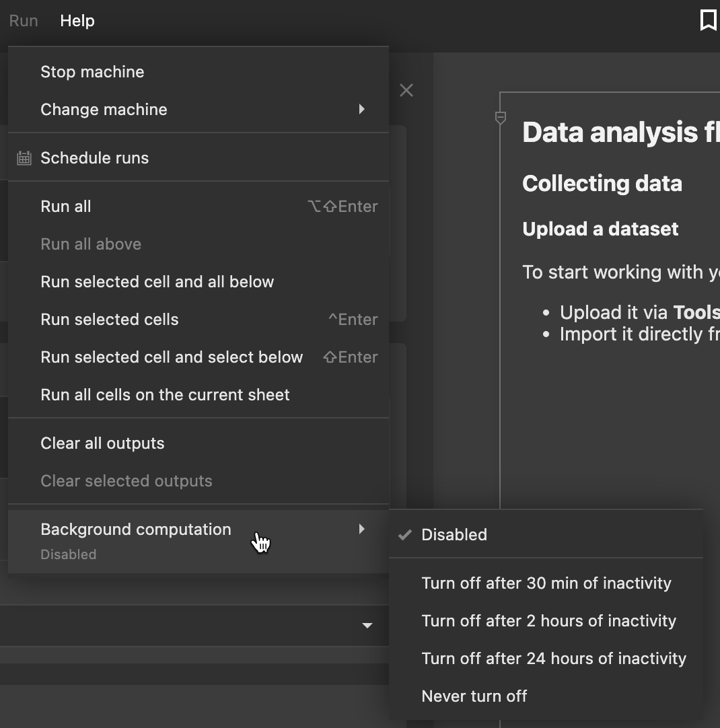Open the Help menu
The height and width of the screenshot is (728, 720).
(77, 20)
